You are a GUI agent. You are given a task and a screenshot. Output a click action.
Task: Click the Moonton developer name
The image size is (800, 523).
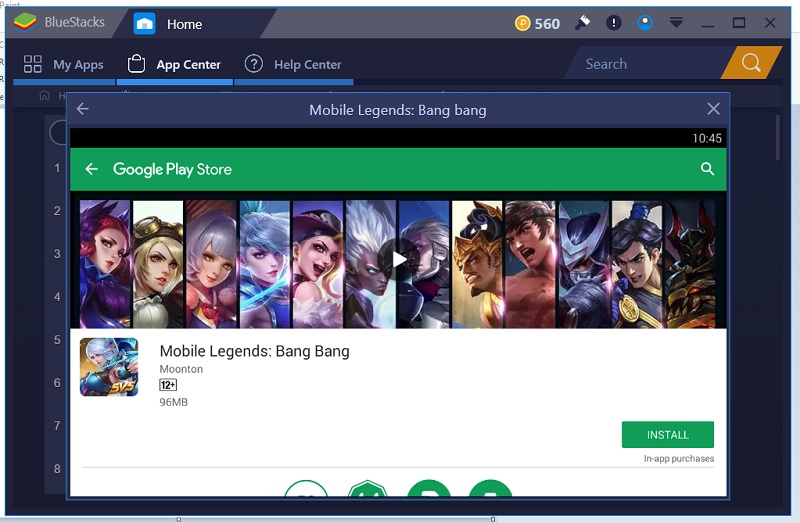[x=181, y=369]
